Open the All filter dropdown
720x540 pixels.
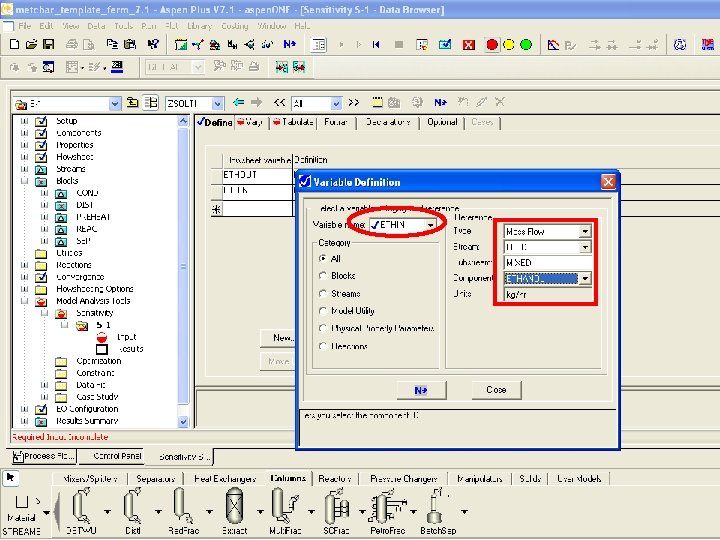(337, 104)
